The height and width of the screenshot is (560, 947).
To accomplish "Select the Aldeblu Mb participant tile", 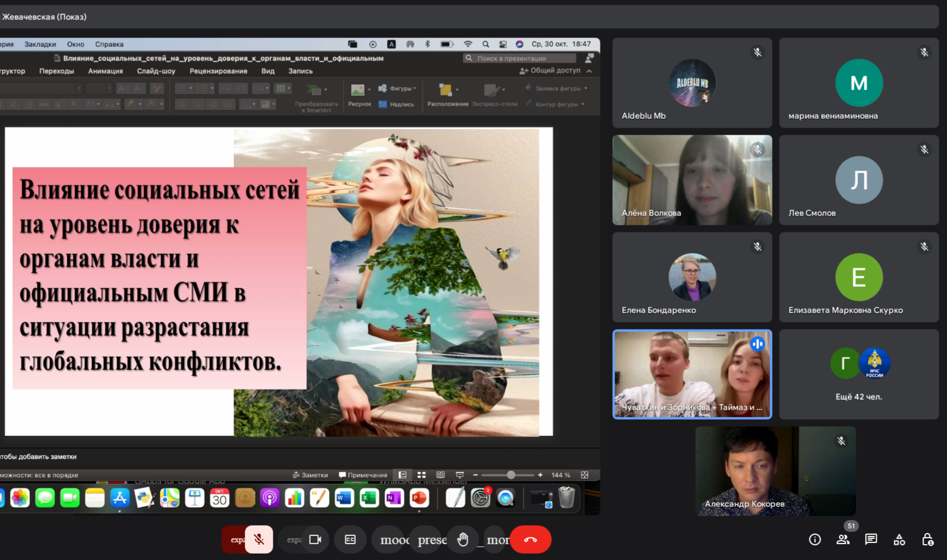I will [692, 83].
